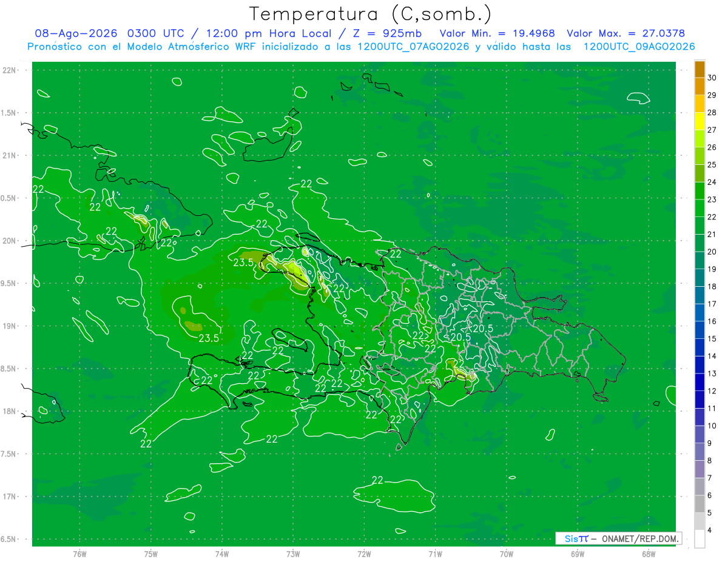This screenshot has width=728, height=562.
Task: Pick the dark blue color bar segment between 12 and 13
Action: click(699, 383)
